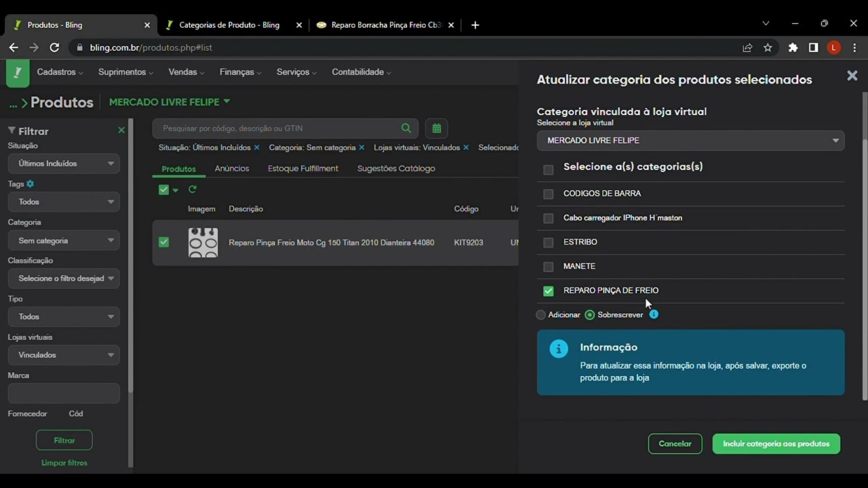Screen dimensions: 868x488
Task: Close the Produtos - Bling tab
Action: [x=147, y=25]
